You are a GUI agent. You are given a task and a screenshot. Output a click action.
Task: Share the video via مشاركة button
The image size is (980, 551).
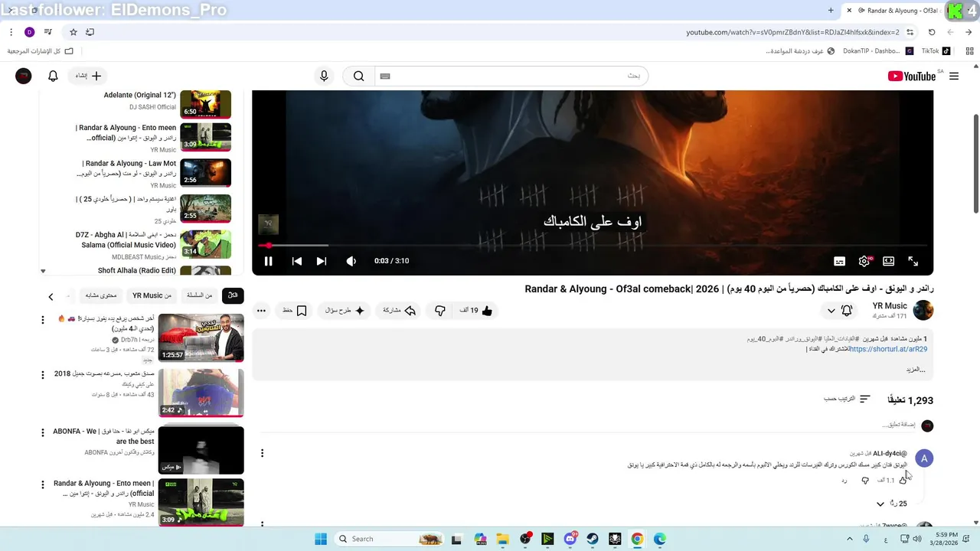pyautogui.click(x=400, y=311)
